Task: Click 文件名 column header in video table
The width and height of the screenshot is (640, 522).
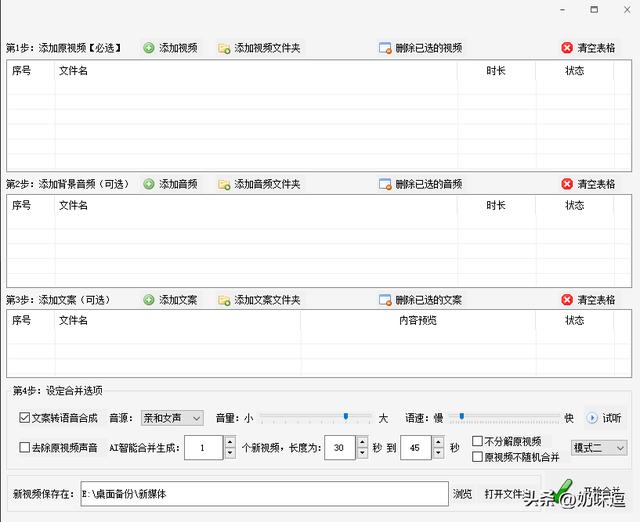Action: point(73,71)
